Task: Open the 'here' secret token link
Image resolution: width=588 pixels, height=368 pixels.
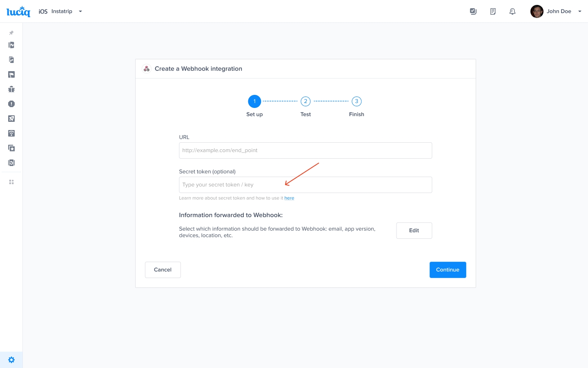Action: [289, 198]
